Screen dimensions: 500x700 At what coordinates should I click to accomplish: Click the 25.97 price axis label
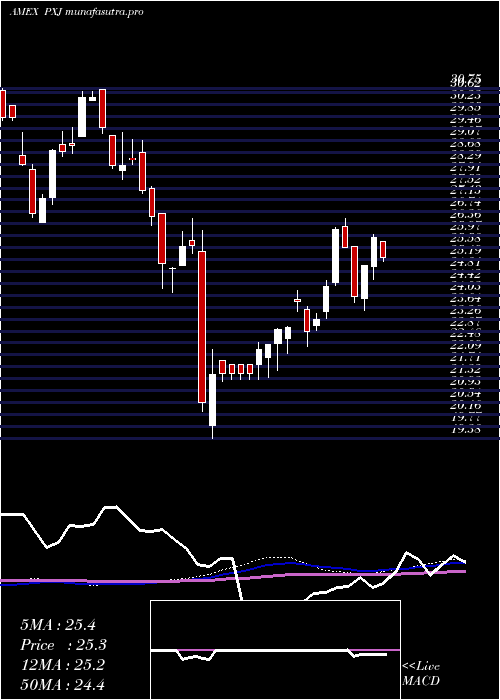click(x=465, y=227)
